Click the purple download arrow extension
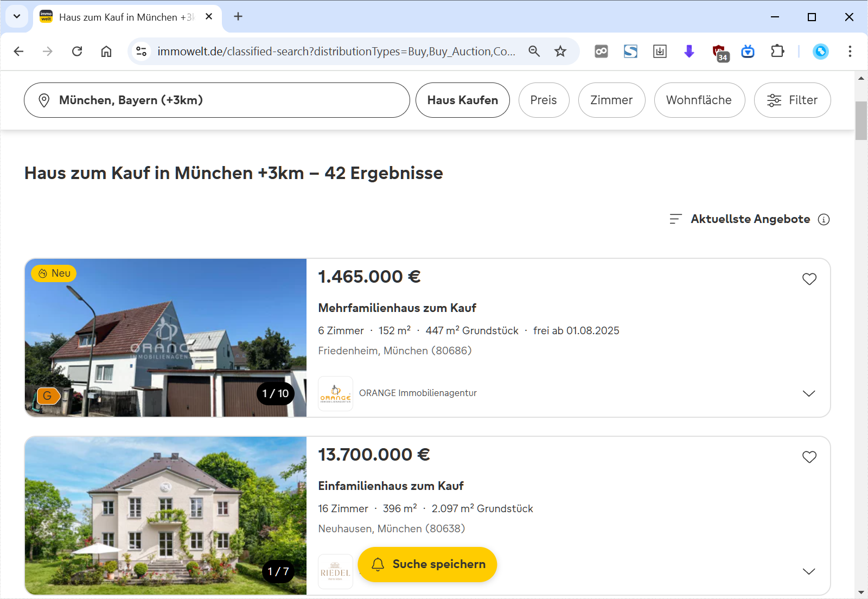The width and height of the screenshot is (868, 599). tap(689, 51)
